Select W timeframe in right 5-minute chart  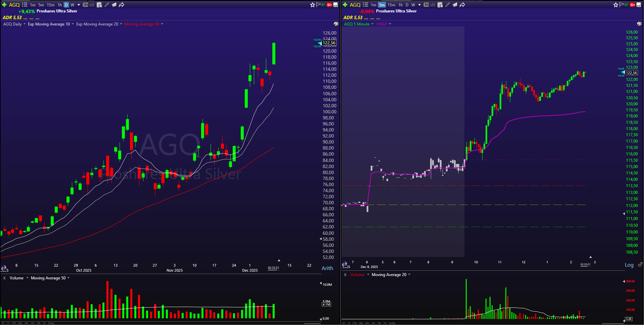coord(413,5)
